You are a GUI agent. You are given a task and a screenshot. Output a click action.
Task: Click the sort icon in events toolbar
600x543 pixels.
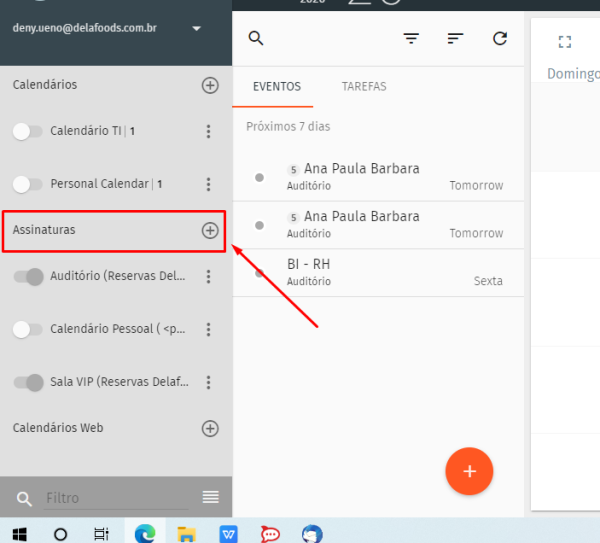455,39
